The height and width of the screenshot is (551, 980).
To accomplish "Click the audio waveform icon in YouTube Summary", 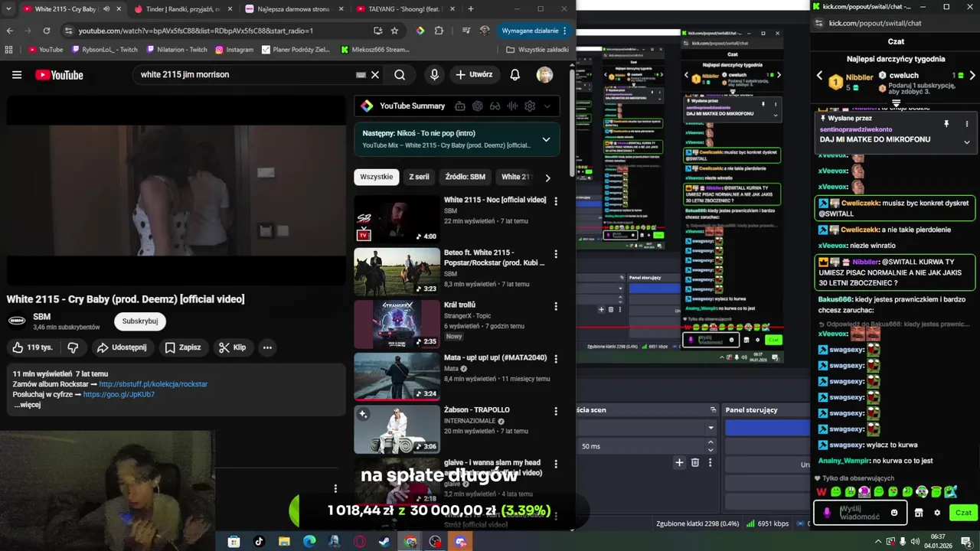I will 512,106.
